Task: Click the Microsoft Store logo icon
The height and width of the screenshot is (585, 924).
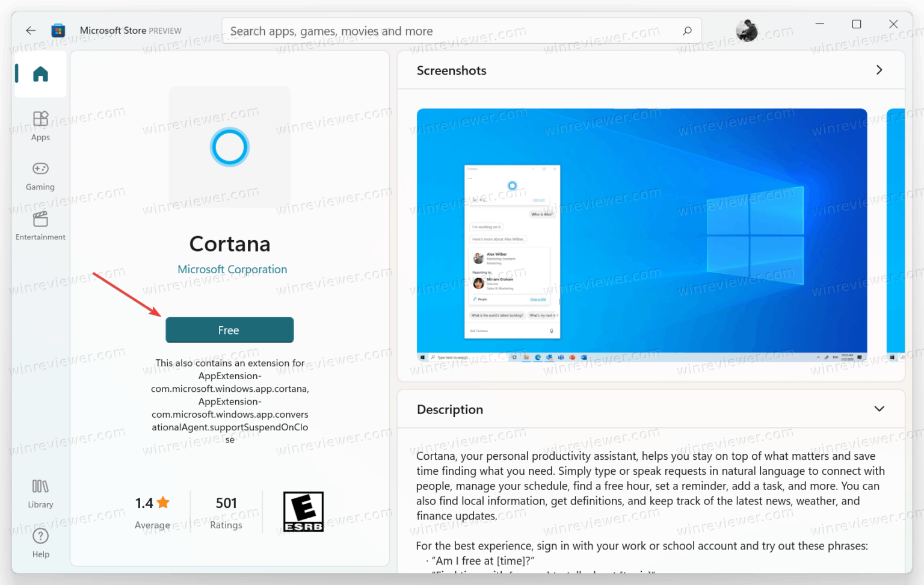Action: [58, 30]
